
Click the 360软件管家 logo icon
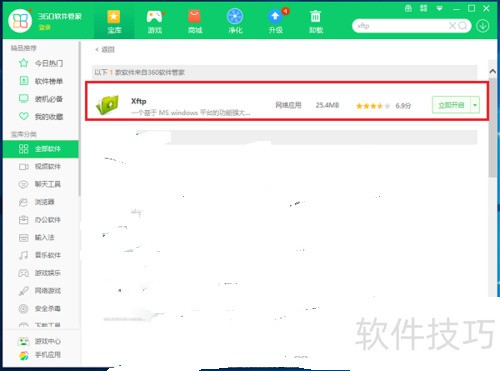(20, 21)
